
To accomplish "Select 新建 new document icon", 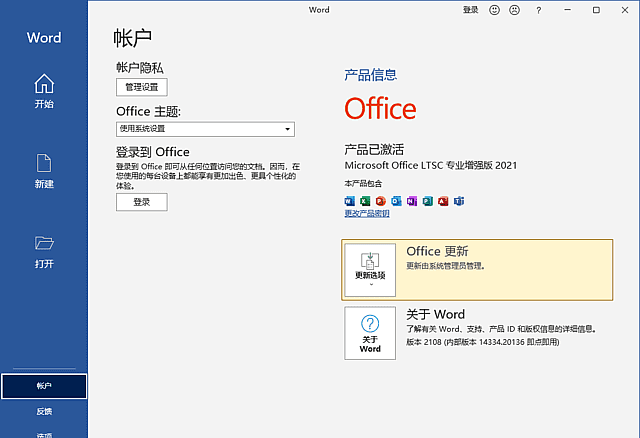I will pos(44,164).
